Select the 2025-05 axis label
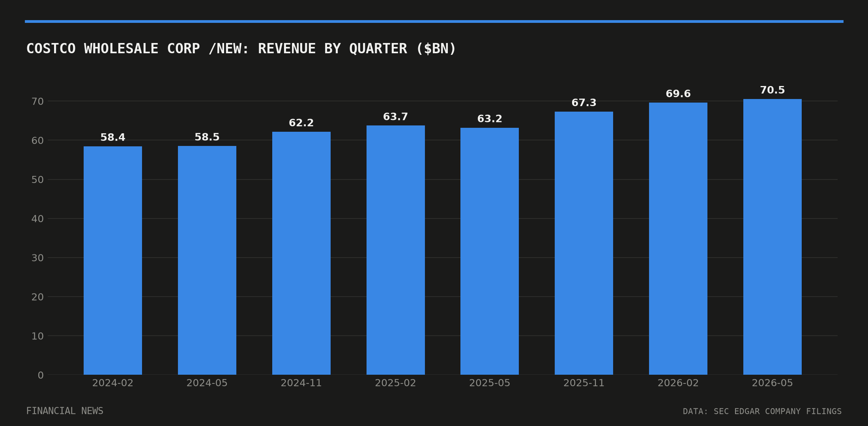The width and height of the screenshot is (868, 426). [x=490, y=383]
